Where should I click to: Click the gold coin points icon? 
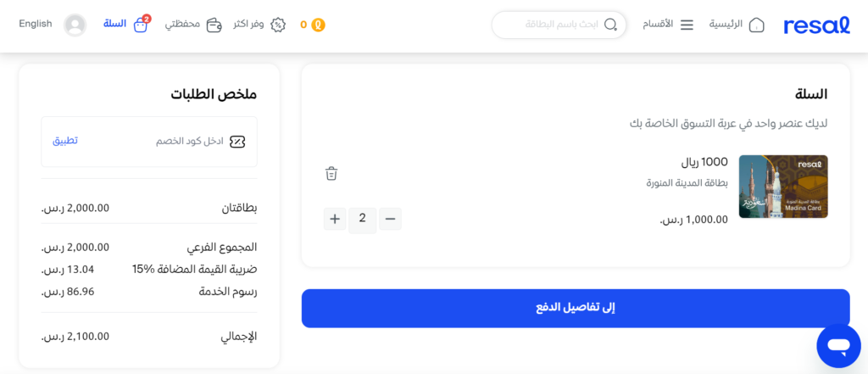319,25
